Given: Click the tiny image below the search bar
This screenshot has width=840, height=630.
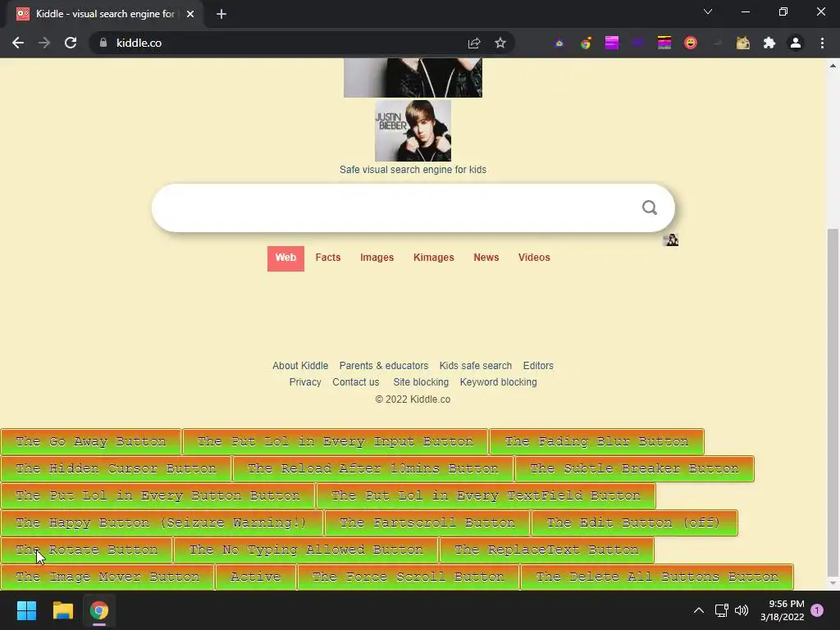Looking at the screenshot, I should pos(671,240).
